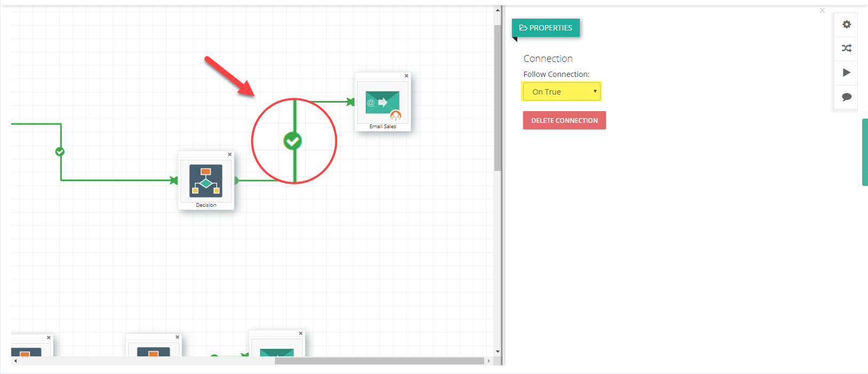Close the properties panel with the x
This screenshot has height=374, width=868.
[822, 10]
